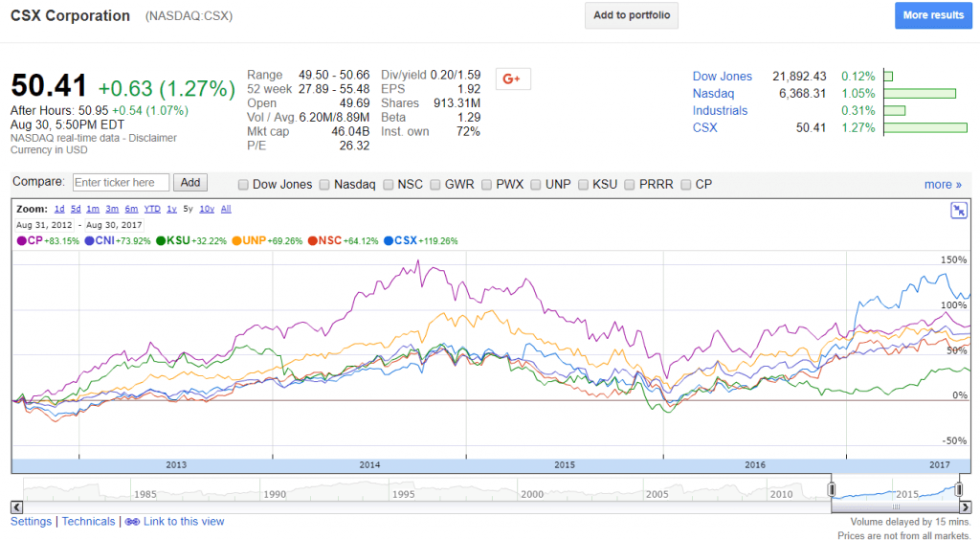Show All history in chart zoom
The width and height of the screenshot is (980, 540).
(226, 209)
